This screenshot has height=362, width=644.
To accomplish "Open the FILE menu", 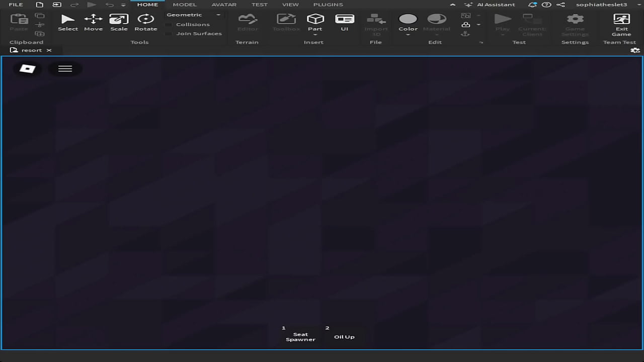I will pos(16,5).
